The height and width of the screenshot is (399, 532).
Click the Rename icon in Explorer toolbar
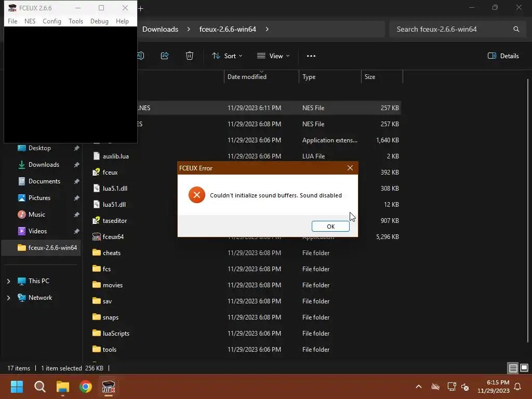point(140,56)
